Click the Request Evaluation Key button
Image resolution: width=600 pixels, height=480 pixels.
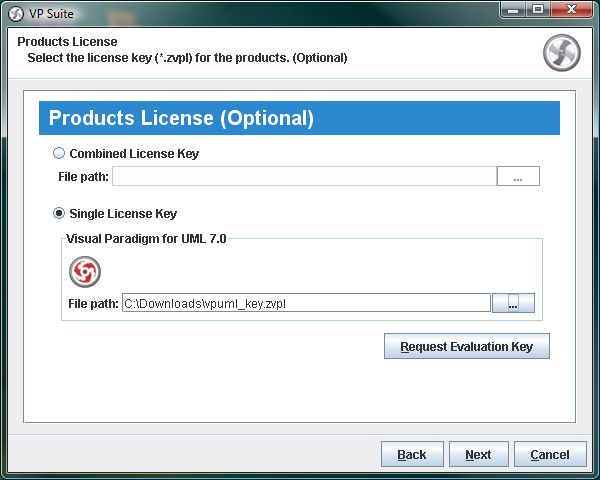point(466,346)
